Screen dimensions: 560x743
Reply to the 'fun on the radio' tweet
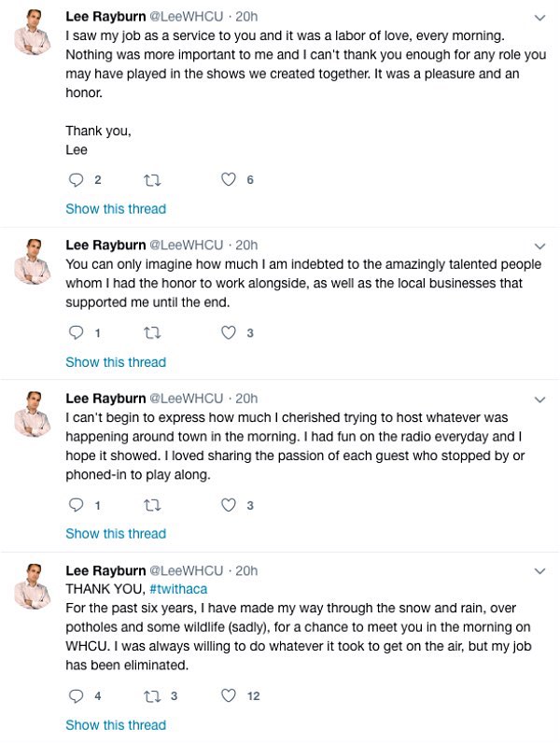77,505
